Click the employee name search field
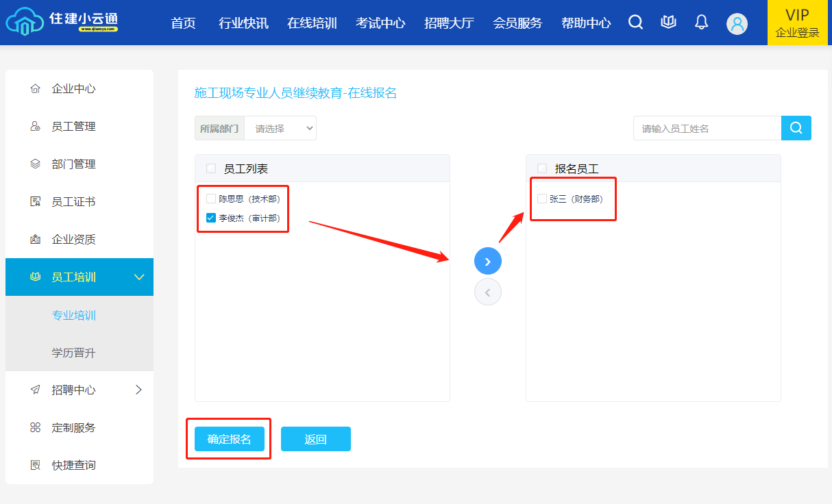Screen dimensions: 832x504 707,128
